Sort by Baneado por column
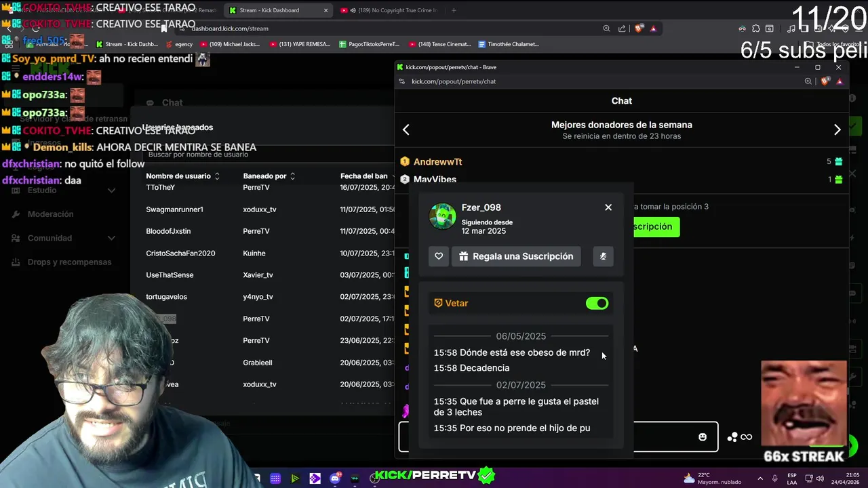Image resolution: width=868 pixels, height=488 pixels. (269, 176)
